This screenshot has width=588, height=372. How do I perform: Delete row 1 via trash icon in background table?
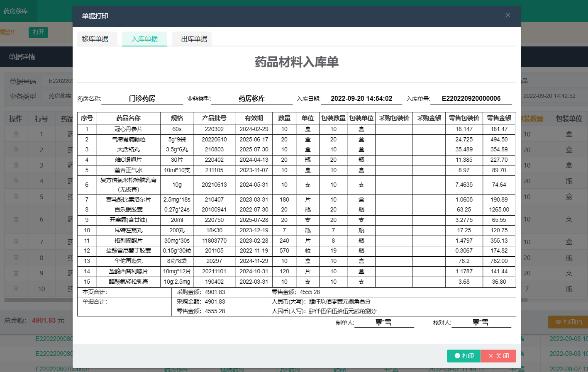click(16, 134)
